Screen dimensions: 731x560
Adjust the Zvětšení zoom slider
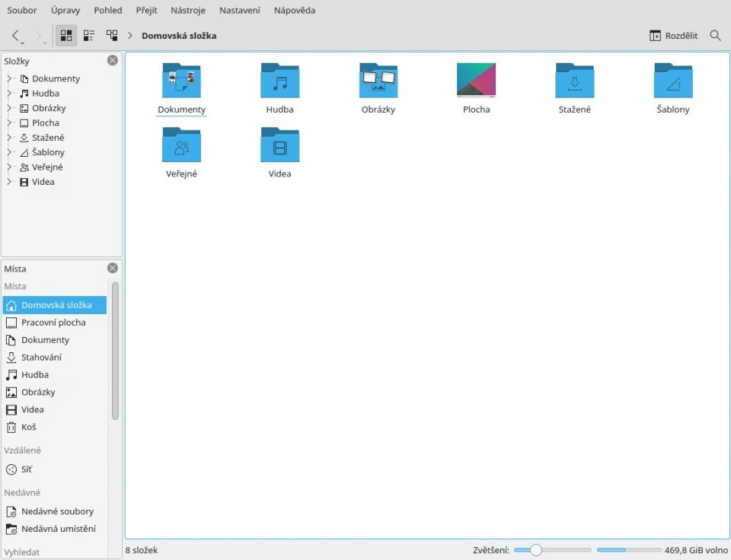coord(553,550)
